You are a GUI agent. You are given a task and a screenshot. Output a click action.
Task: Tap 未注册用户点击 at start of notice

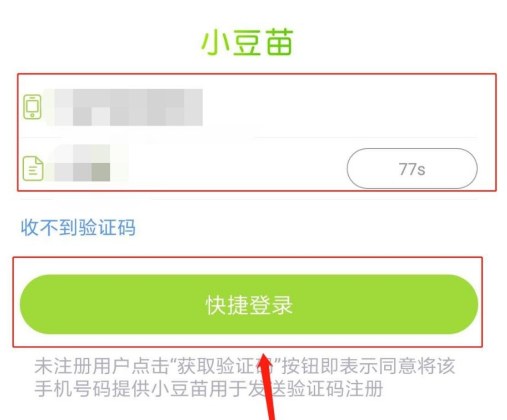click(101, 366)
